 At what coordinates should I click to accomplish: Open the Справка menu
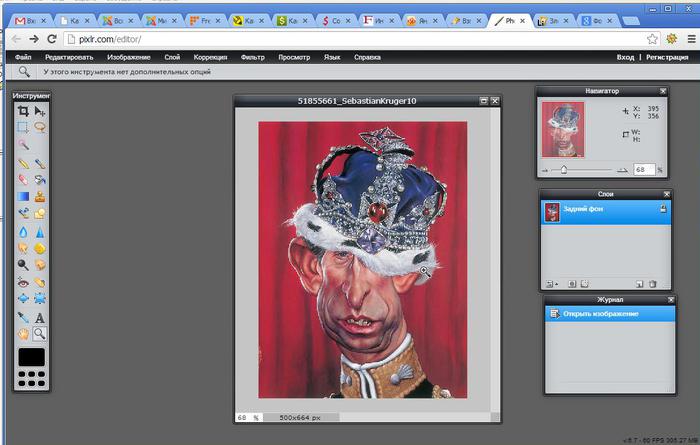pyautogui.click(x=367, y=57)
